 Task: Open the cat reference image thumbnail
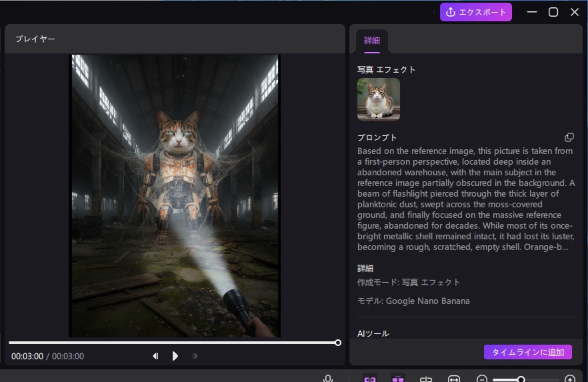pos(379,99)
